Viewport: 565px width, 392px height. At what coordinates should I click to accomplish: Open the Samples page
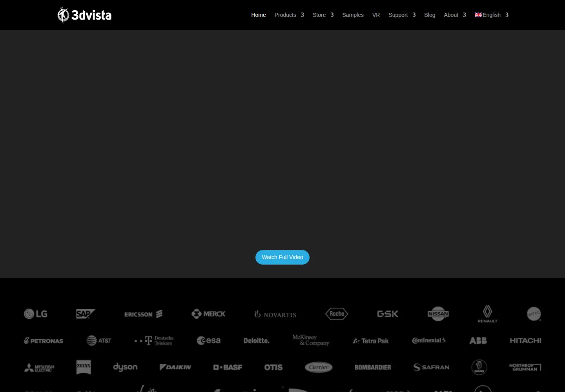pyautogui.click(x=353, y=15)
